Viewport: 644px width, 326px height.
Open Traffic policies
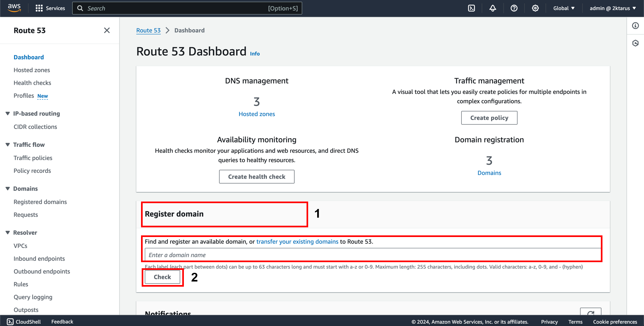point(33,158)
